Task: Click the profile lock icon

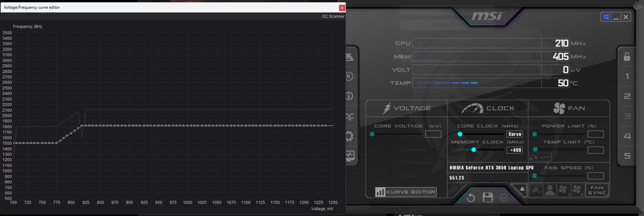Action: 627,57
